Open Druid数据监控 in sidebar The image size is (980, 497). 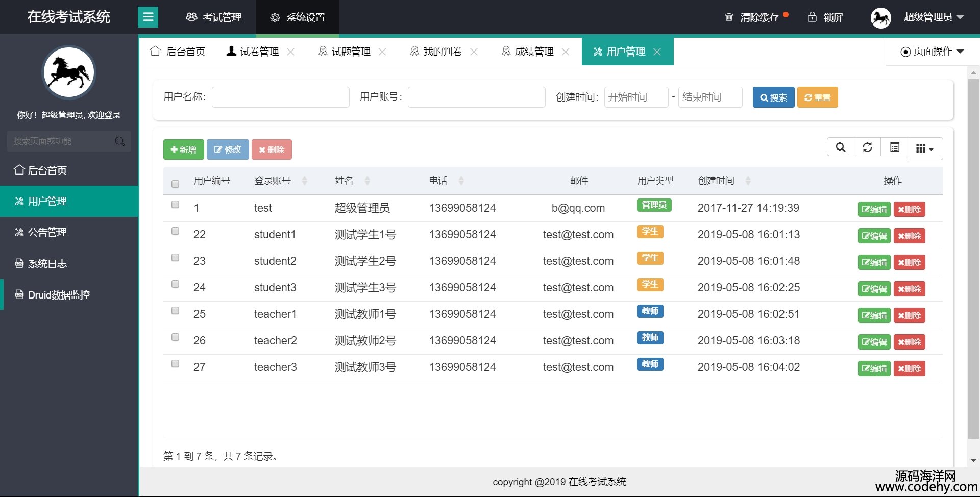69,295
